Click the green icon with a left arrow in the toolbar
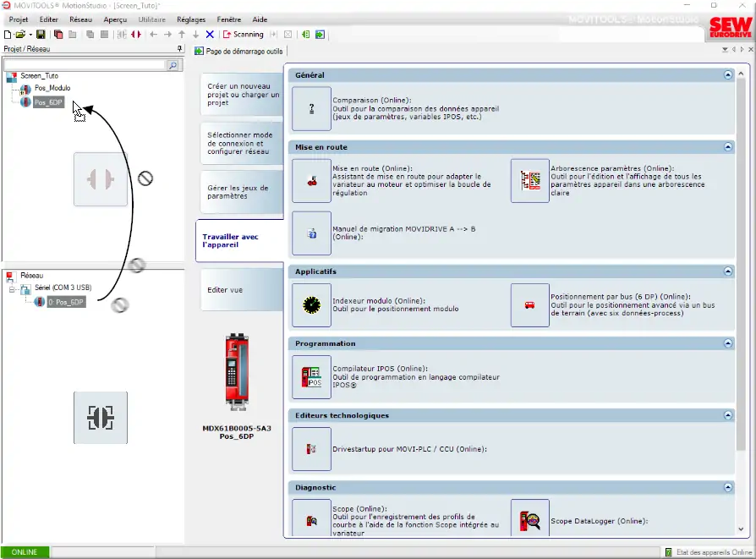 305,35
